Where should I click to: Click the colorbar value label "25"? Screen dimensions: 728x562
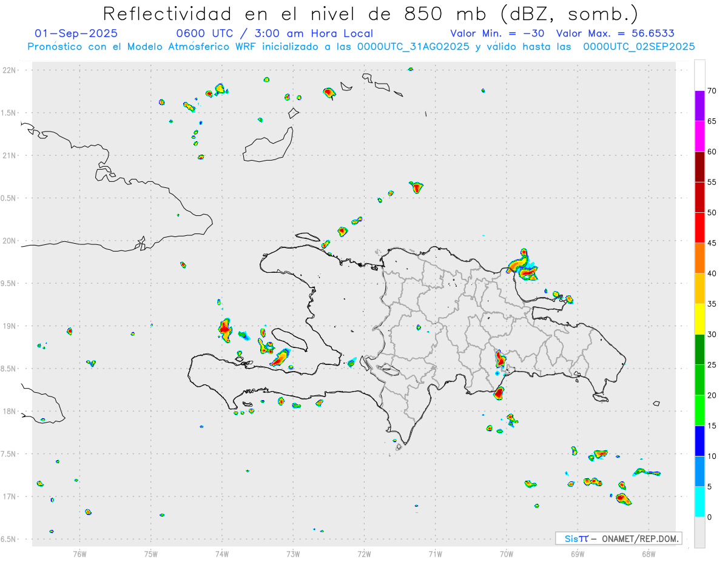pyautogui.click(x=712, y=365)
